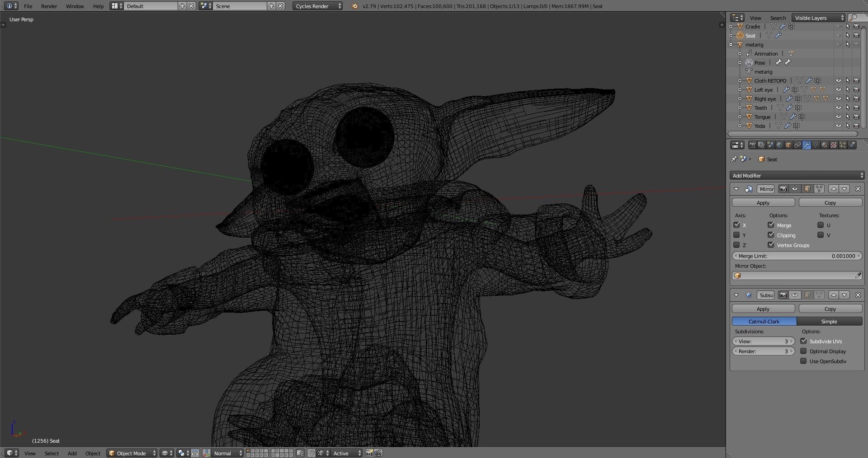Viewport: 868px width, 458px height.
Task: Expand the Pose entry under metarig
Action: pos(740,62)
